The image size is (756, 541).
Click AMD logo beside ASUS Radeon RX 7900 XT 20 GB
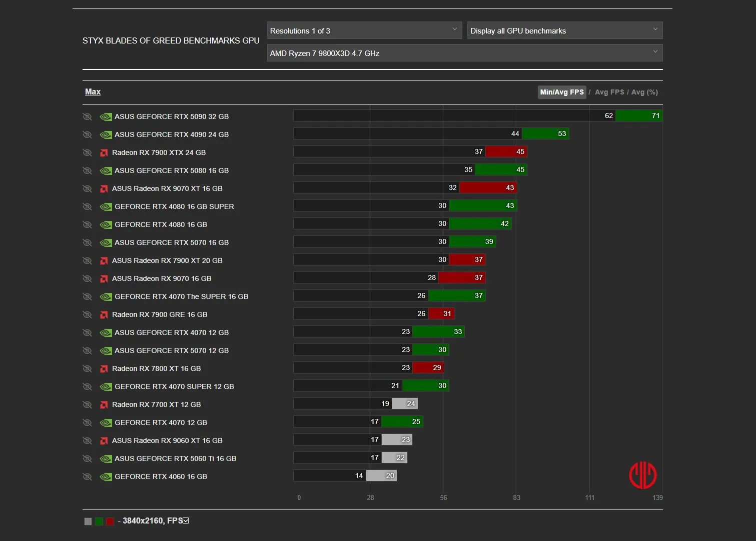(104, 261)
